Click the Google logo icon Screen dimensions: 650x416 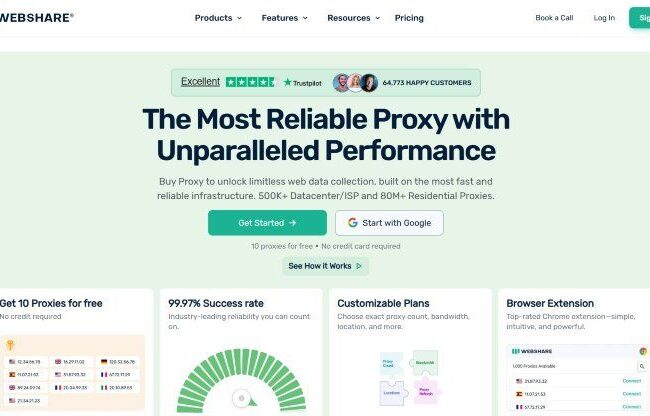[x=353, y=223]
